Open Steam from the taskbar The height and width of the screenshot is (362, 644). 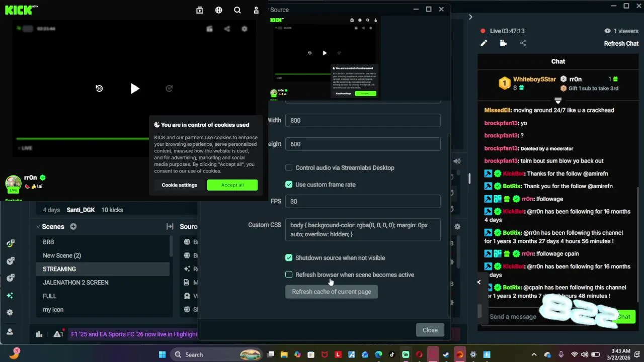[x=446, y=354]
